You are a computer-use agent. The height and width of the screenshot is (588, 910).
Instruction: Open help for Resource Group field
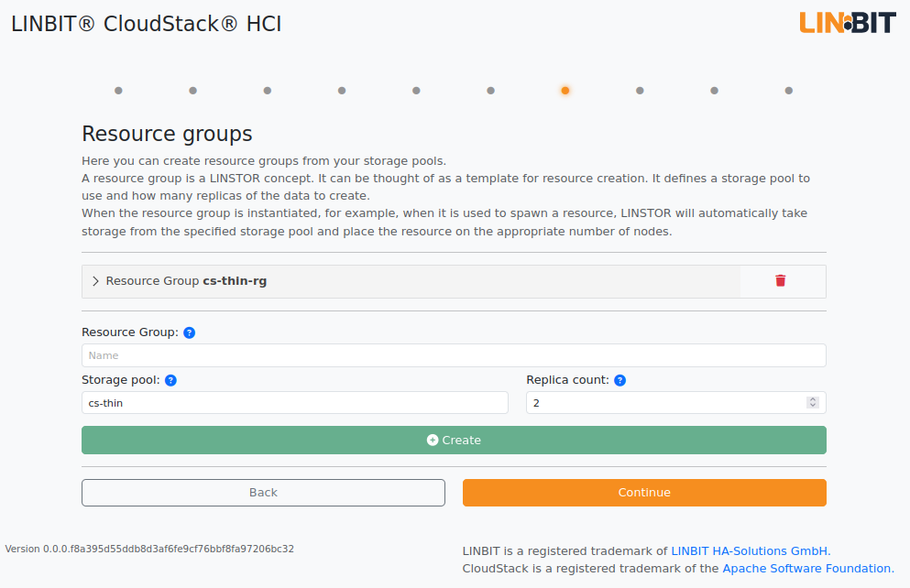pos(189,332)
